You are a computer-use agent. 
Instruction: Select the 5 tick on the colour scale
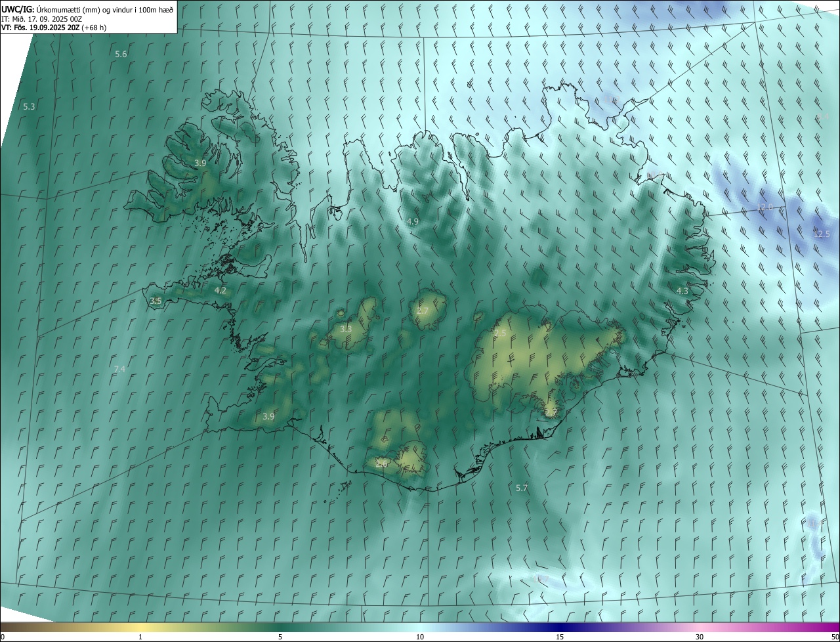click(280, 637)
